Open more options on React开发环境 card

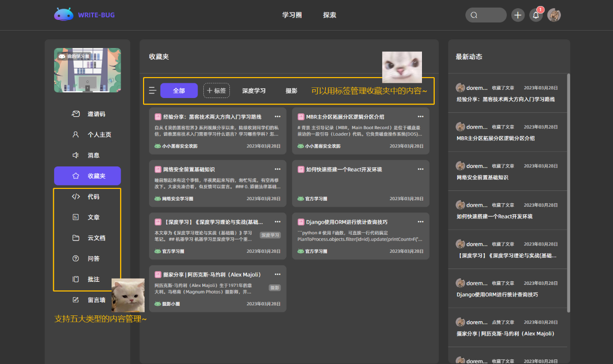click(420, 169)
